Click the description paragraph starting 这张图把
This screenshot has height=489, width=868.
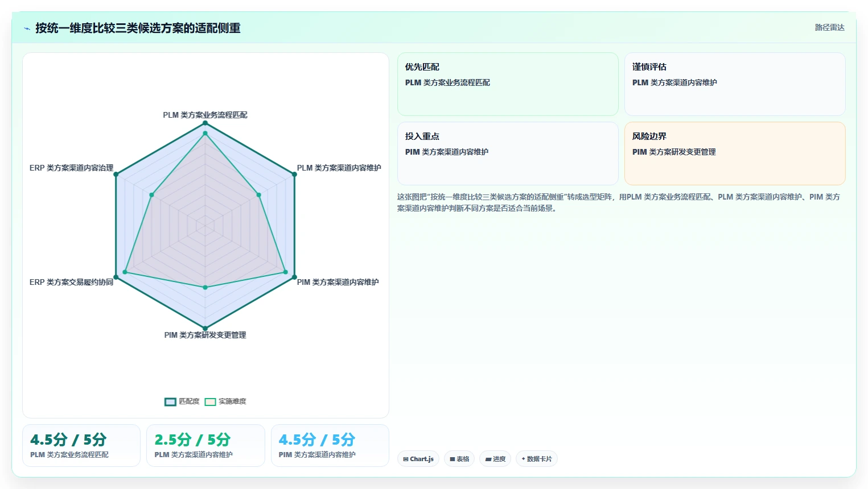click(x=619, y=202)
